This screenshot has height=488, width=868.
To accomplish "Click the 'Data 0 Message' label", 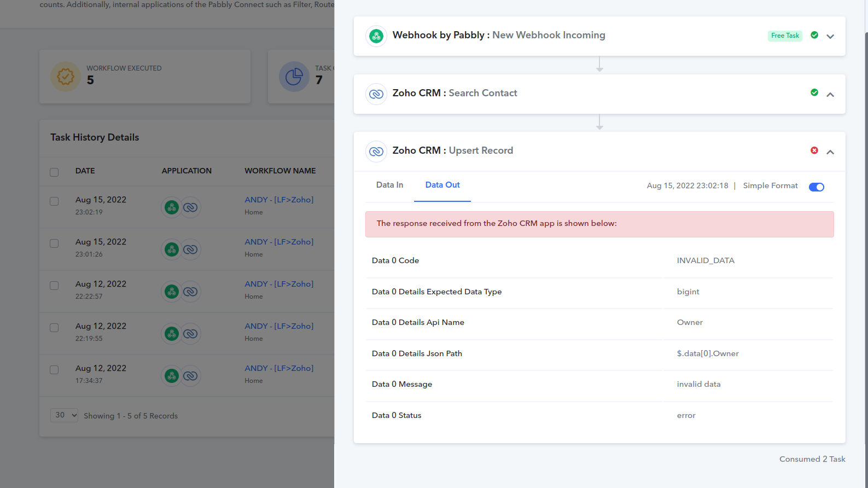I will [x=402, y=384].
